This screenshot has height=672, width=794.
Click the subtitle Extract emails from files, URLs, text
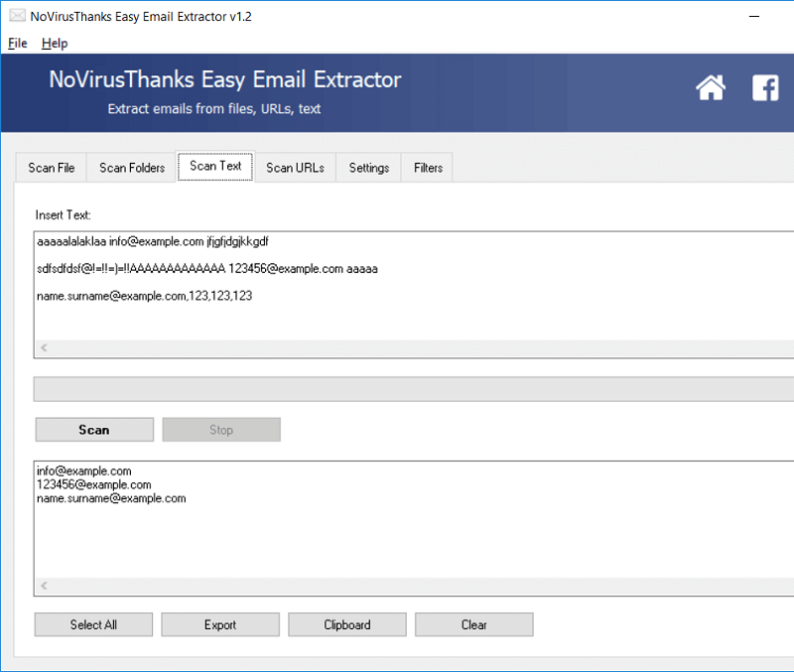(x=214, y=109)
